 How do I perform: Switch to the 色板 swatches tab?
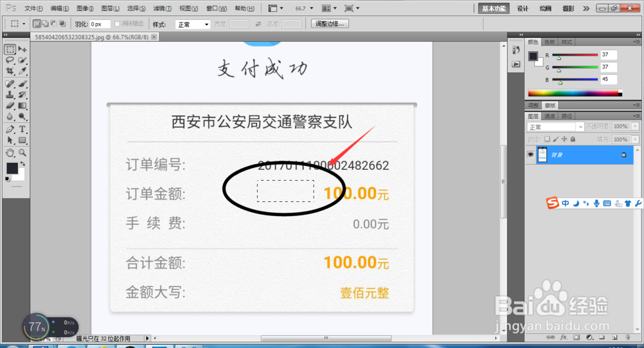tap(549, 42)
